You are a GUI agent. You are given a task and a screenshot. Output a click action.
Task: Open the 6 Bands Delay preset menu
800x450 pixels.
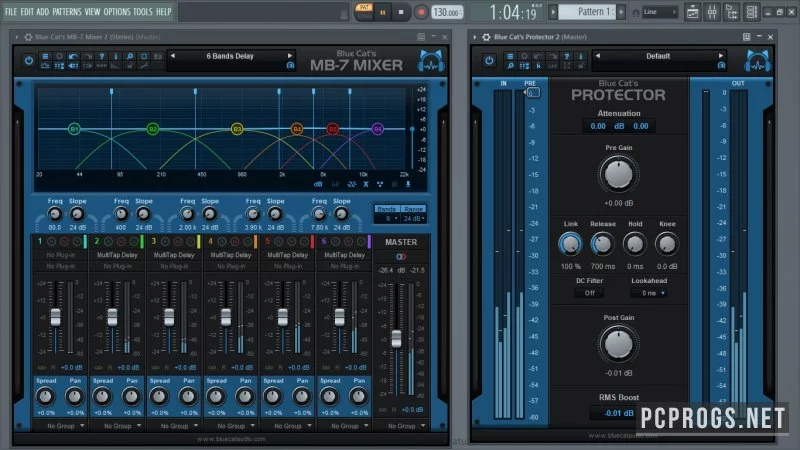click(x=230, y=56)
